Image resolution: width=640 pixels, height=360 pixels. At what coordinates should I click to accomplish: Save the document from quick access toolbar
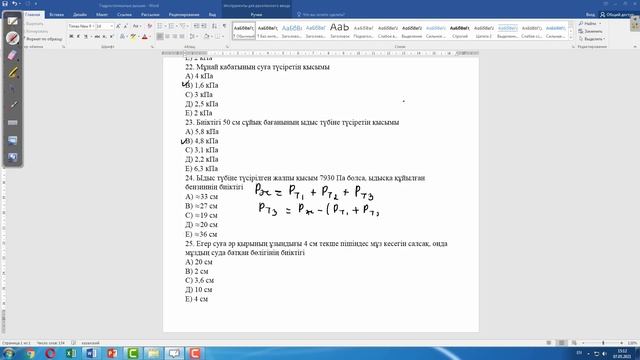[5, 3]
